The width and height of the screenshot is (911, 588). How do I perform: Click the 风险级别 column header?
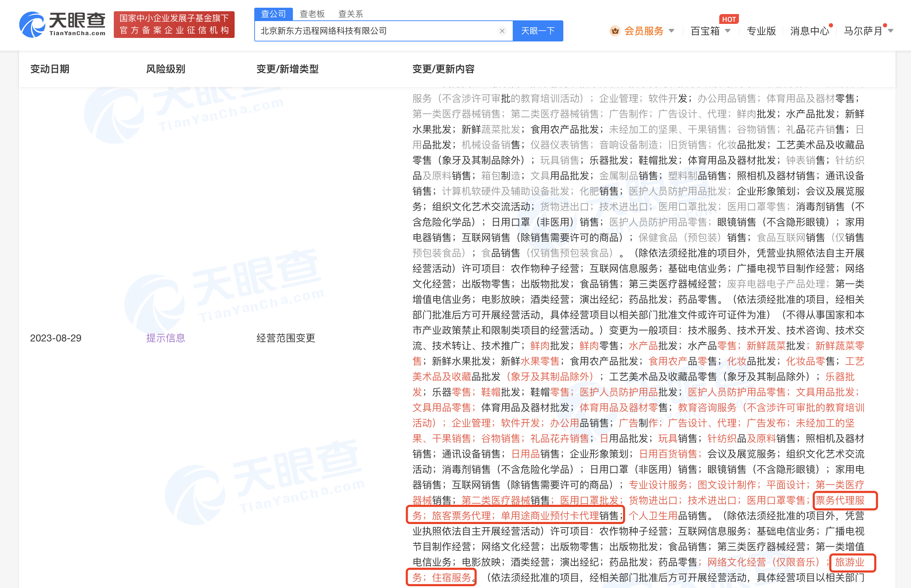tap(166, 69)
